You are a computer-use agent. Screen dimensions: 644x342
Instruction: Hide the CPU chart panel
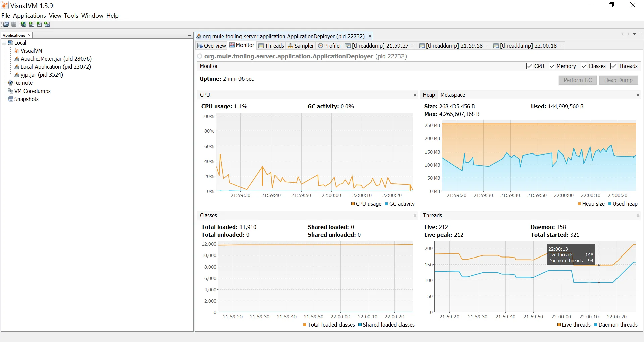415,95
